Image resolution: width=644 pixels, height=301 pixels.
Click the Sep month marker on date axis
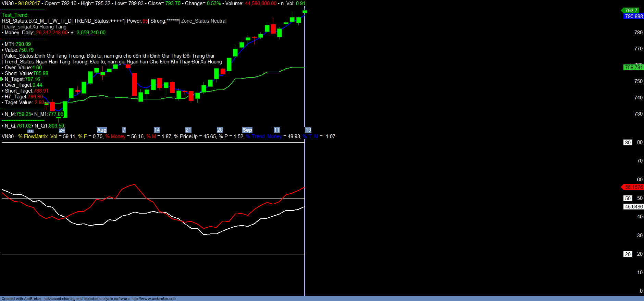[247, 130]
